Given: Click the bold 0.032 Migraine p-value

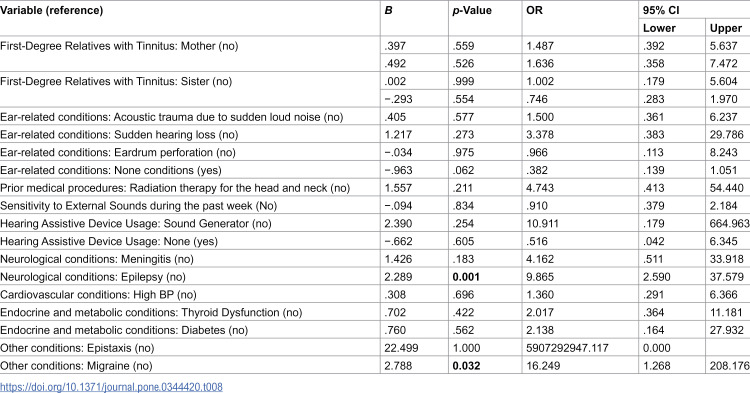Looking at the screenshot, I should (466, 366).
